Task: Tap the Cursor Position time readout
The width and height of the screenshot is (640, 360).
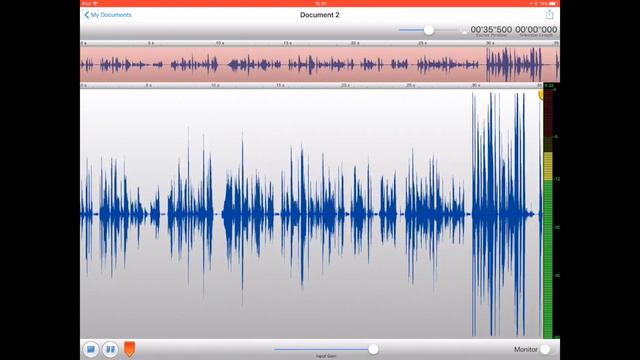Action: [491, 30]
